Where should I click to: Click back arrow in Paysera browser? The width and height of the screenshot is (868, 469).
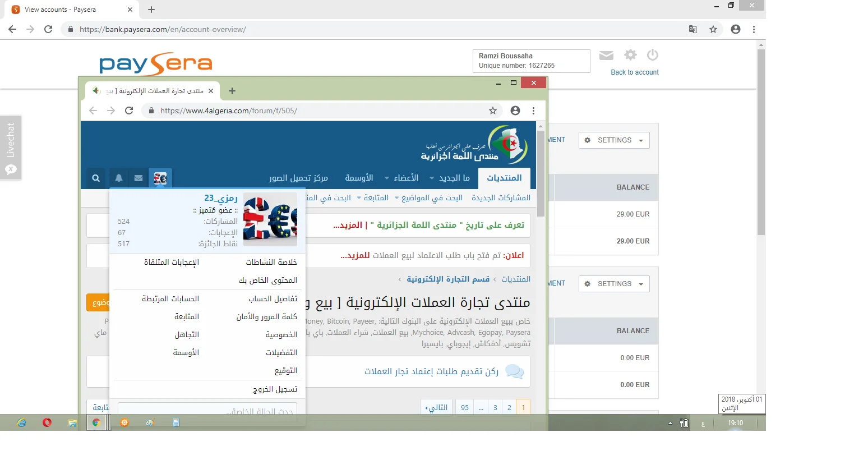[x=12, y=29]
